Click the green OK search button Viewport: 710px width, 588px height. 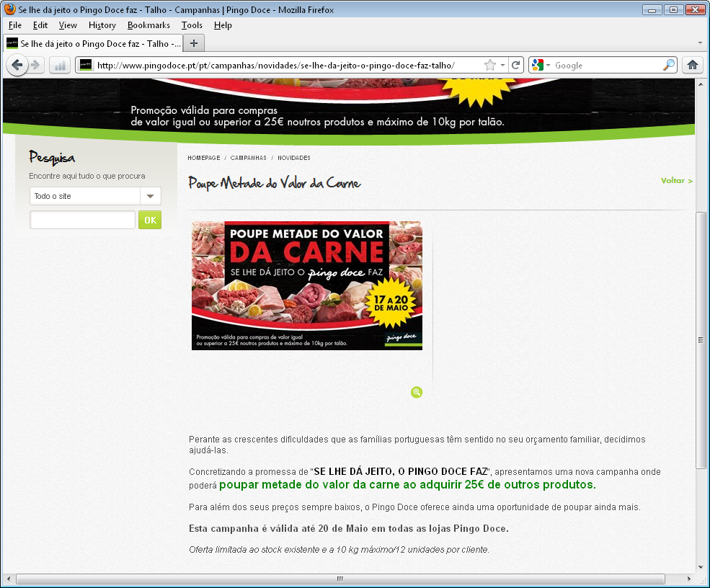pos(150,220)
